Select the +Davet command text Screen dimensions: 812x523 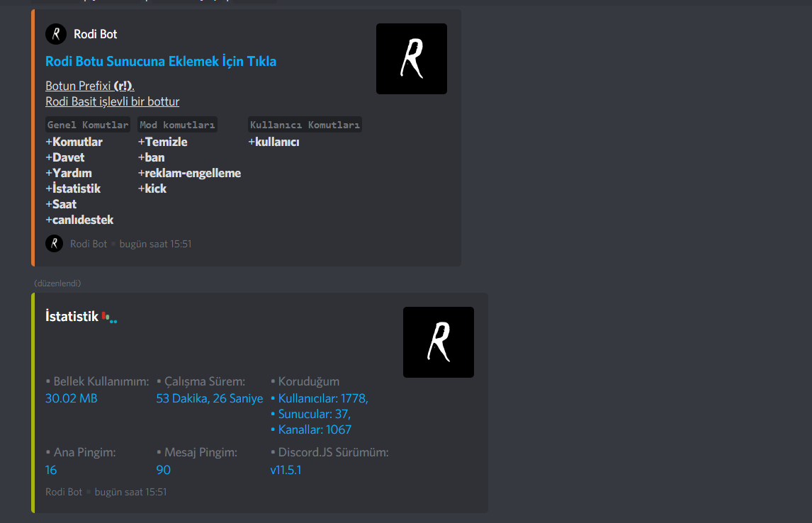[64, 157]
